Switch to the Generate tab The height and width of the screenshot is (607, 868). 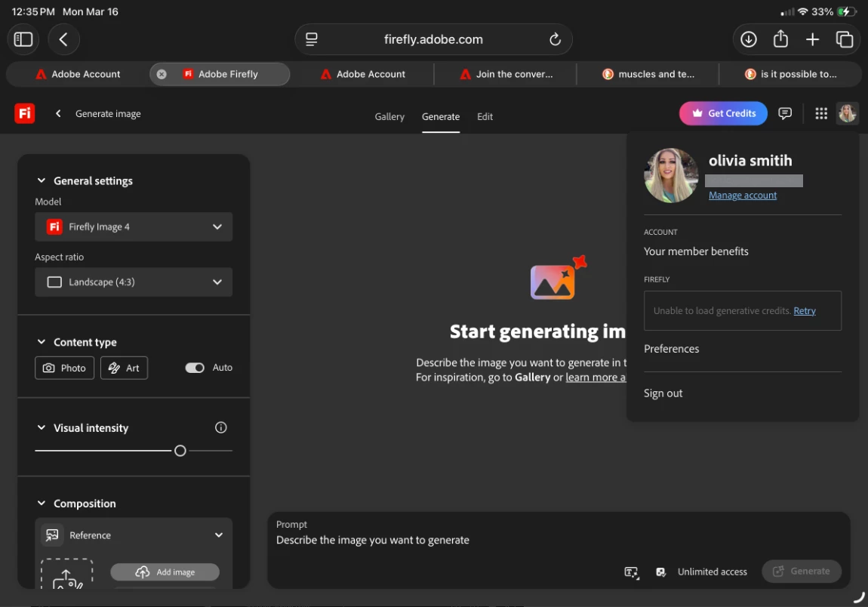tap(441, 117)
